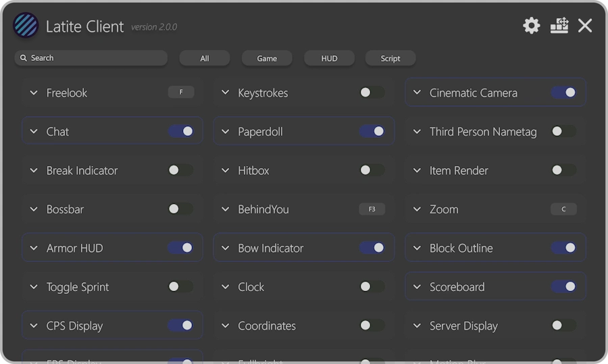
Task: Focus the Search input field
Action: click(91, 58)
